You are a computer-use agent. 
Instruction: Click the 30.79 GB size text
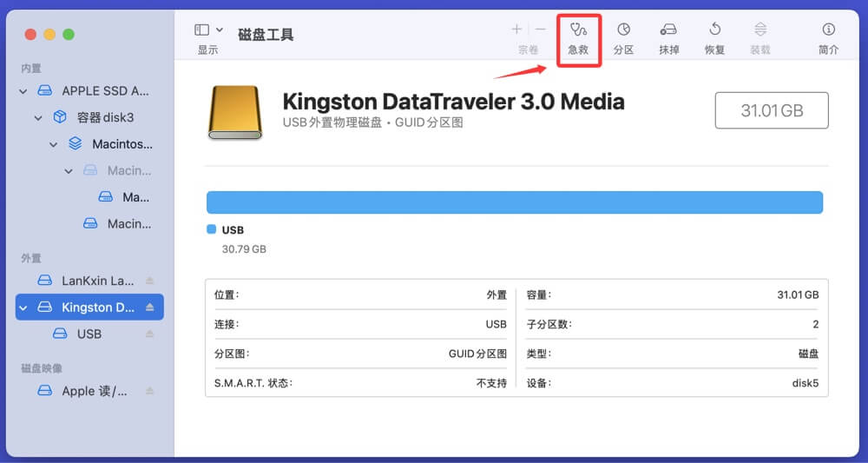pos(244,249)
